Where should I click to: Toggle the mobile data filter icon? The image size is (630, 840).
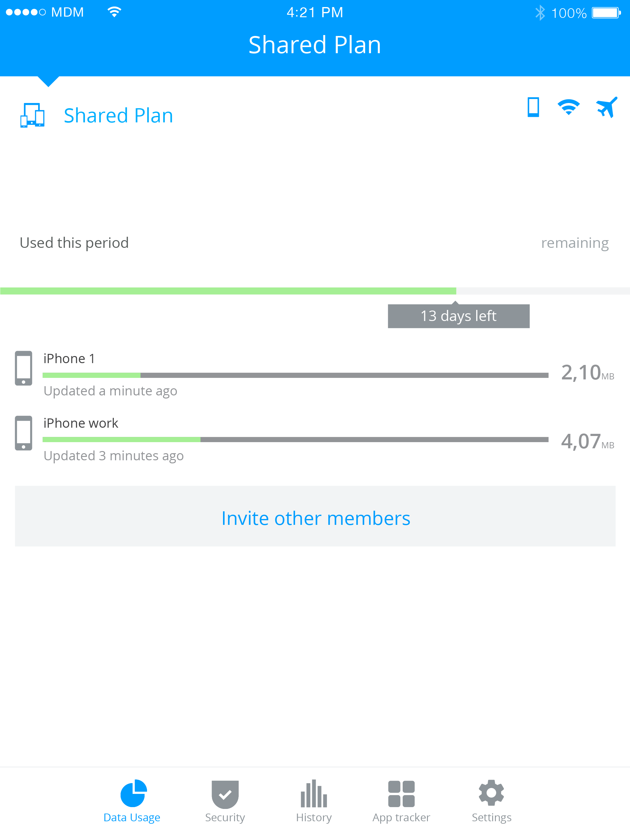click(x=533, y=107)
